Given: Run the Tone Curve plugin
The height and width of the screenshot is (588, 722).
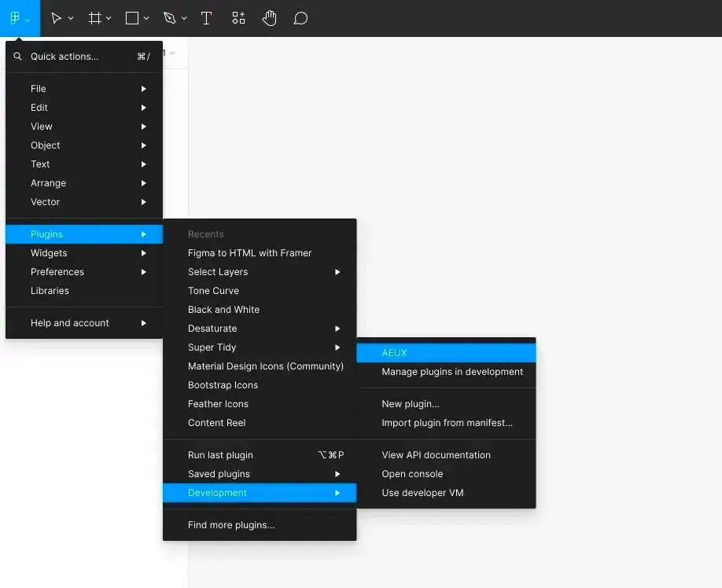Looking at the screenshot, I should coord(260,291).
